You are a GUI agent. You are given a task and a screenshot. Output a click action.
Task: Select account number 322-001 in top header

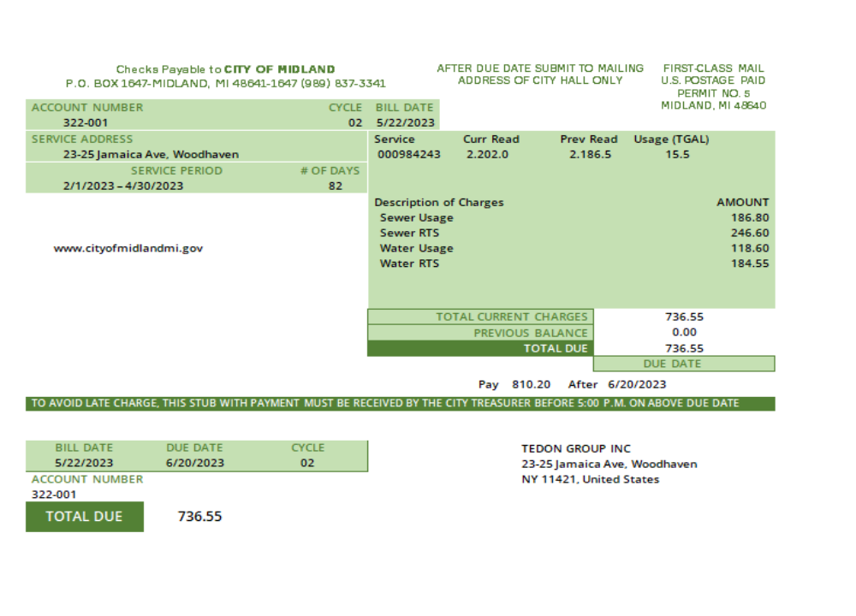85,122
